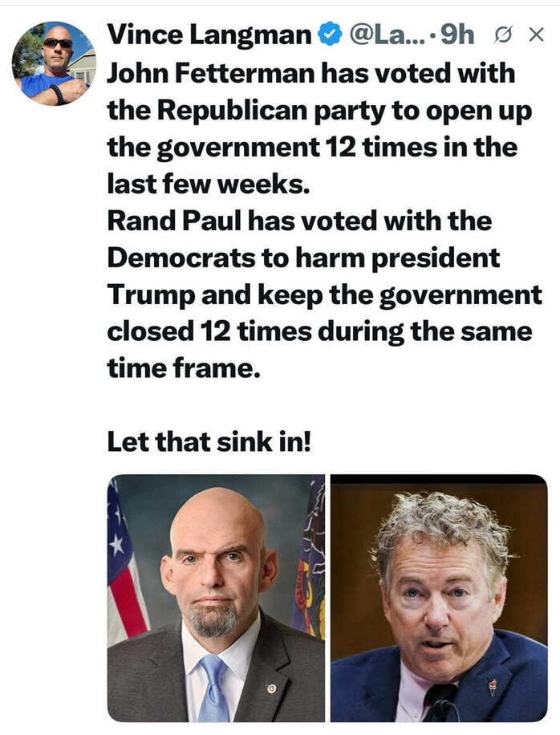
Task: Click the 'Let that sink in!' line
Action: [x=209, y=441]
